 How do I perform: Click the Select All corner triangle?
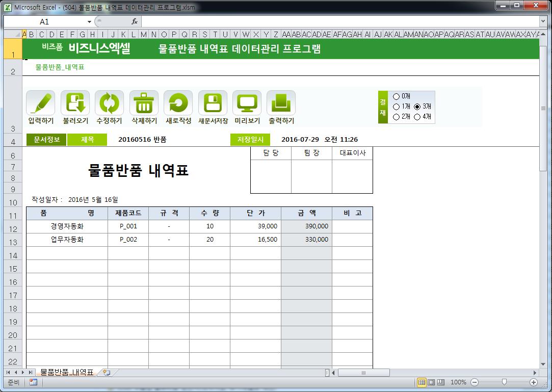click(x=13, y=34)
